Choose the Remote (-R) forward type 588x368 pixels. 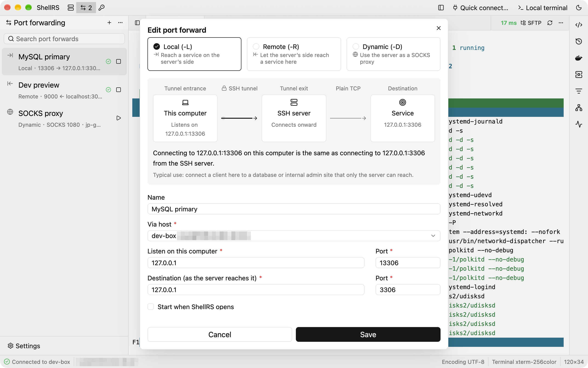pyautogui.click(x=294, y=54)
